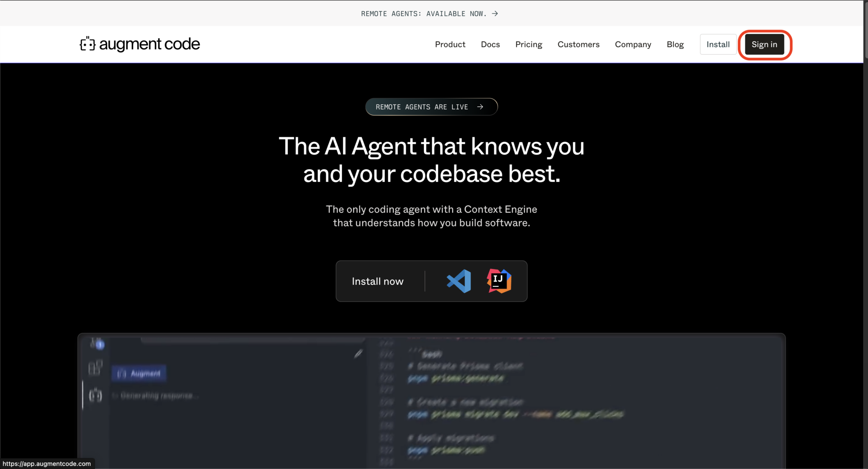Go to the Blog section
The width and height of the screenshot is (868, 469).
(x=675, y=44)
